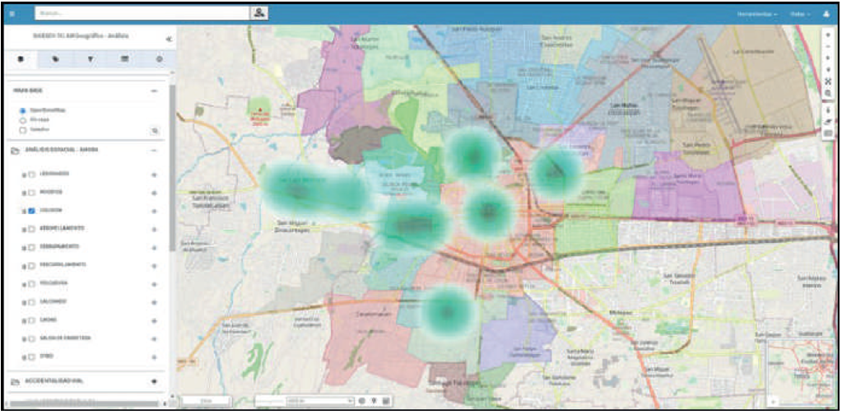Screen dimensions: 842x415
Task: Collapse the Mapa Base section
Action: [x=154, y=90]
